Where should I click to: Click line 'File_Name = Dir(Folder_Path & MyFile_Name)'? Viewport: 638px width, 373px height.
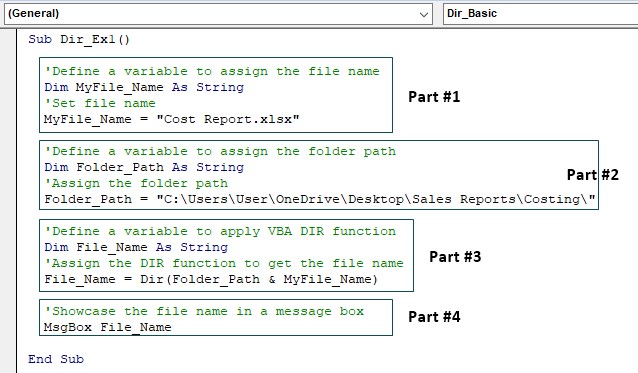[x=211, y=279]
